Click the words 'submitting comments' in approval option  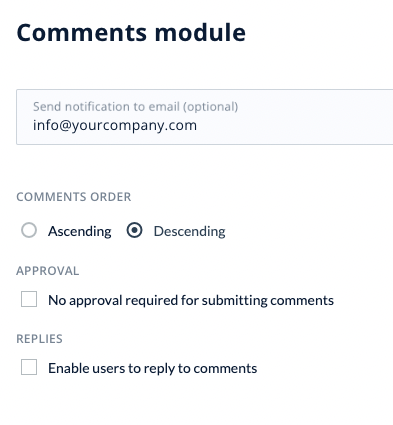click(268, 300)
